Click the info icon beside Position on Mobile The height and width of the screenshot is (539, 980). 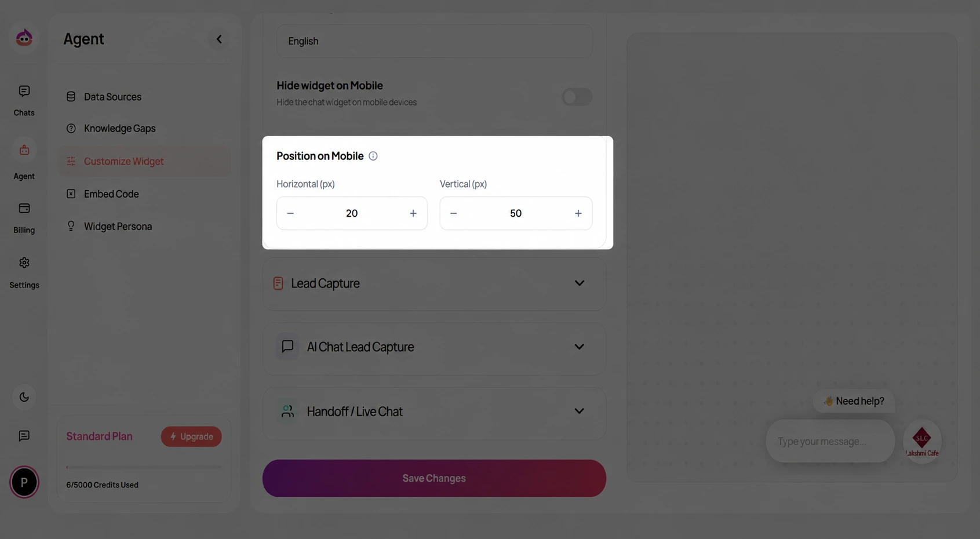(x=373, y=156)
